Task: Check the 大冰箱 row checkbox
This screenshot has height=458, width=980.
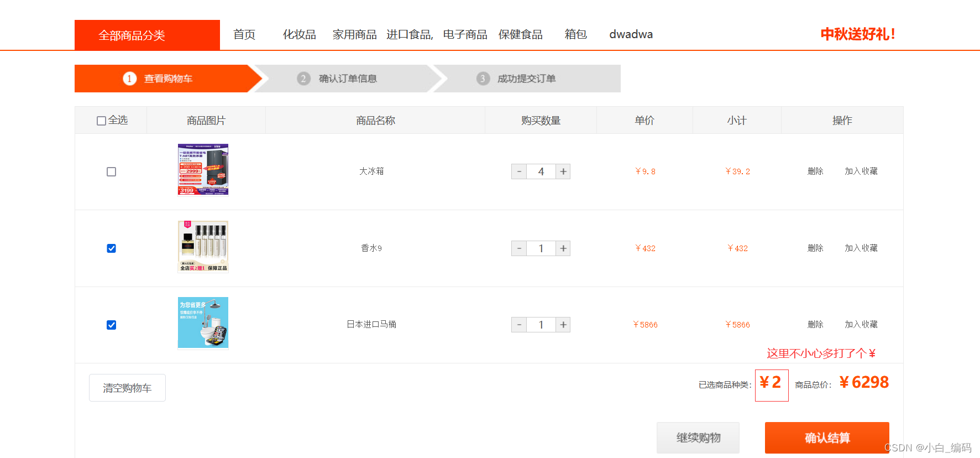Action: pyautogui.click(x=111, y=171)
